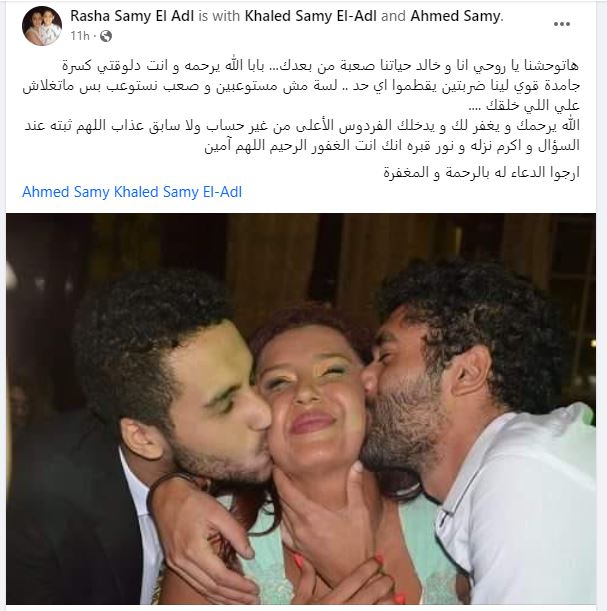Click the blue Ahmed Samy tag below text
607x611 pixels.
66,192
